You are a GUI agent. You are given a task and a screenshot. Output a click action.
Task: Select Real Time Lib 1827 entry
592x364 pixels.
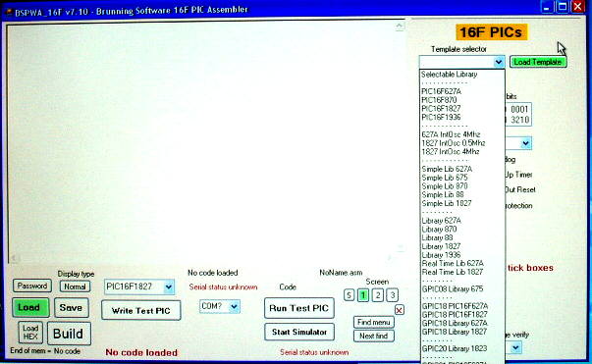[453, 272]
